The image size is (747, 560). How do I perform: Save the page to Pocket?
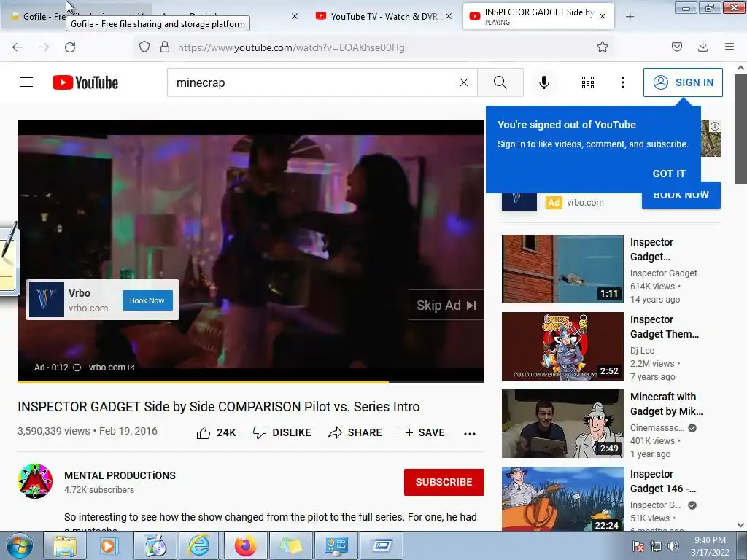tap(677, 47)
